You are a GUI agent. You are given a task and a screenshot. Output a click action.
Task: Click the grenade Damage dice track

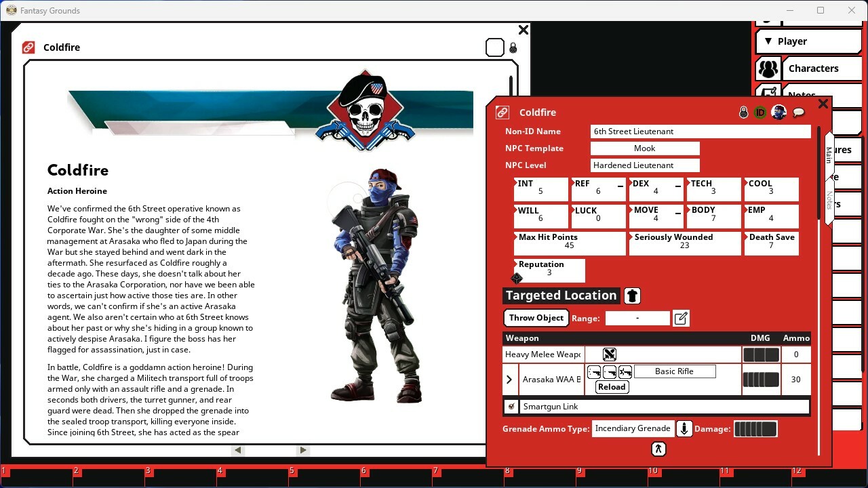(755, 428)
